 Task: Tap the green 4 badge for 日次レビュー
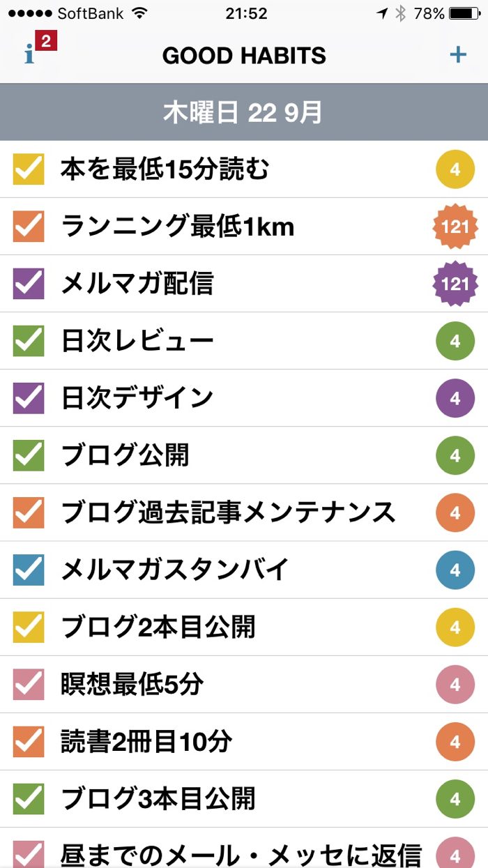(x=455, y=341)
